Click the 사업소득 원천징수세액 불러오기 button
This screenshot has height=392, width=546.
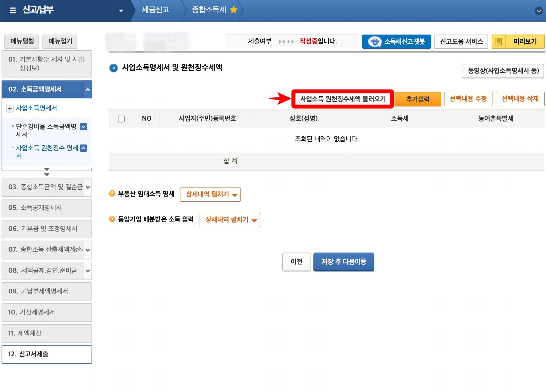(x=342, y=99)
